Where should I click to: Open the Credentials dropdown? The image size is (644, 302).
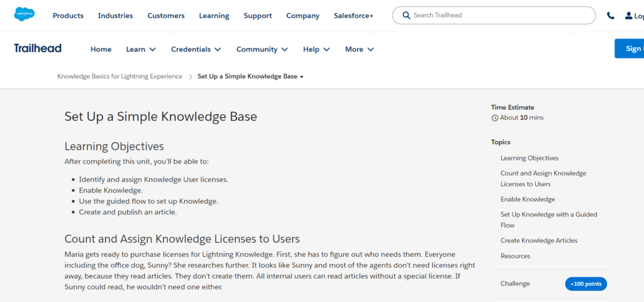tap(196, 49)
